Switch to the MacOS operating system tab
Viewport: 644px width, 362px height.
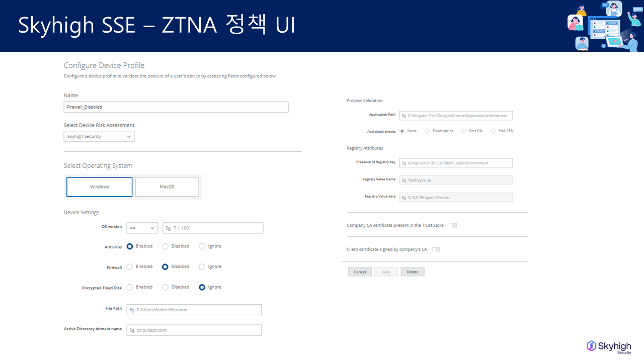167,187
